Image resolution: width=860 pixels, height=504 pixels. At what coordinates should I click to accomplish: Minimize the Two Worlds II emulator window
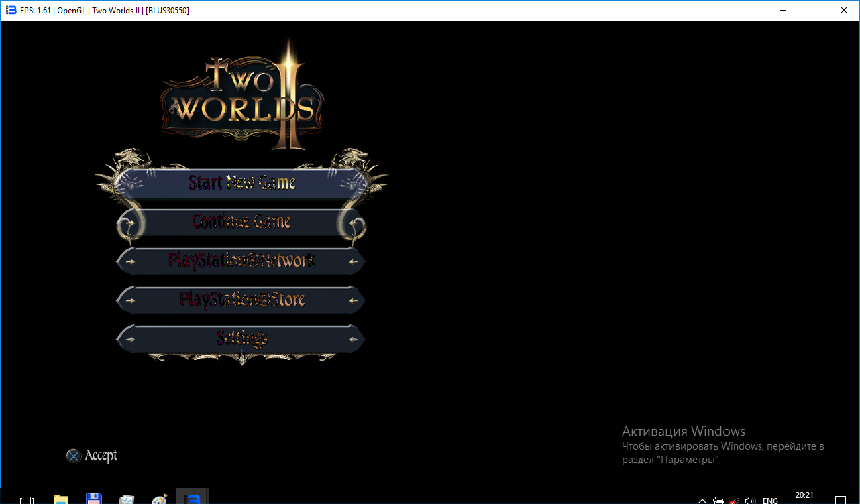click(782, 10)
